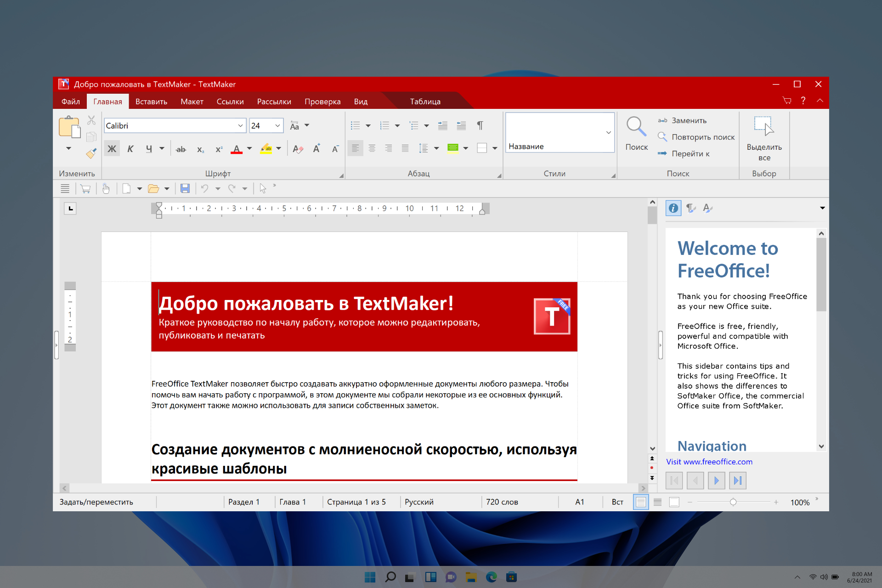Toggle bold (Ж) formatting
This screenshot has width=882, height=588.
[x=112, y=149]
